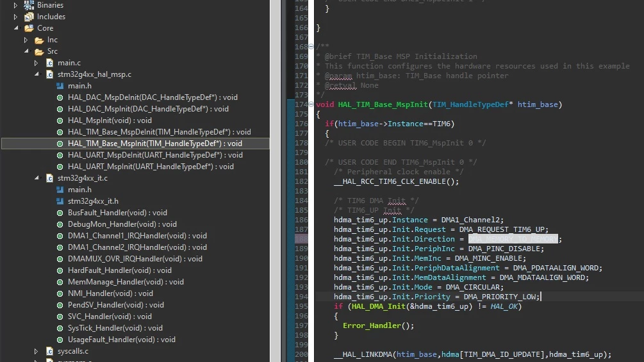Click DMA_PRIORITY_LOW on line 194
The image size is (644, 362).
[x=499, y=297]
